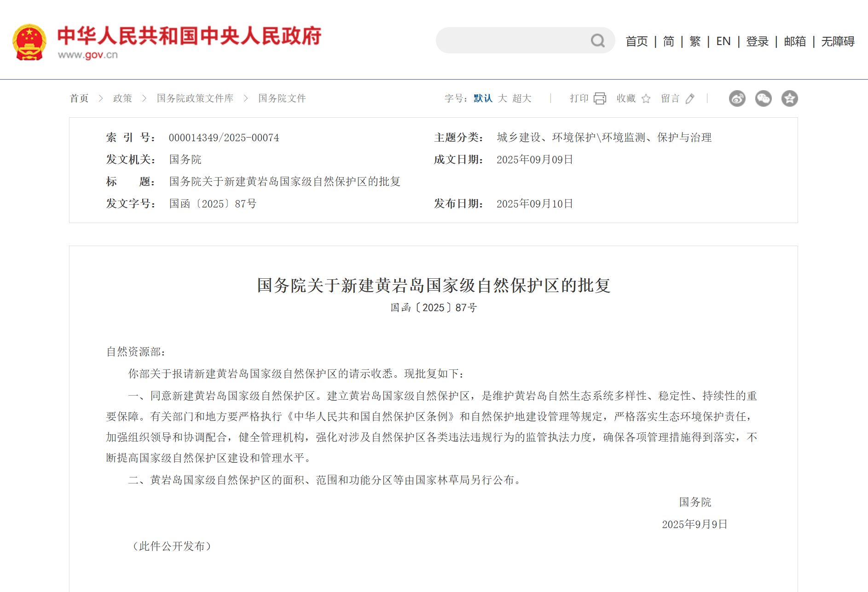Focus the site search input field
This screenshot has width=868, height=592.
point(513,40)
